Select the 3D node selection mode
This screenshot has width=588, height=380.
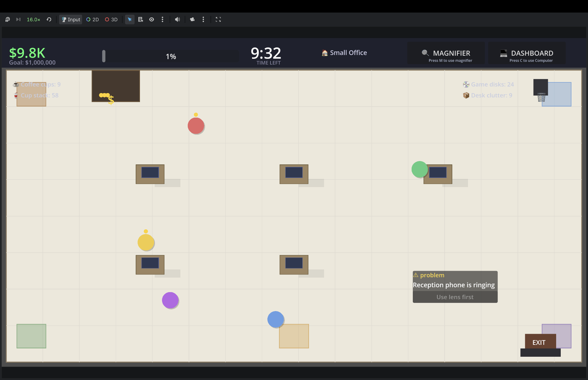111,20
